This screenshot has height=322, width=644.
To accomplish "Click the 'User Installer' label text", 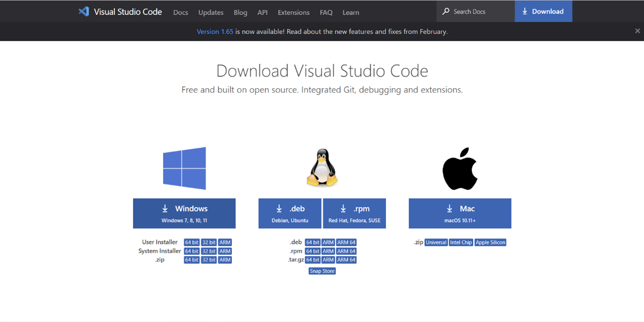I will (x=160, y=242).
